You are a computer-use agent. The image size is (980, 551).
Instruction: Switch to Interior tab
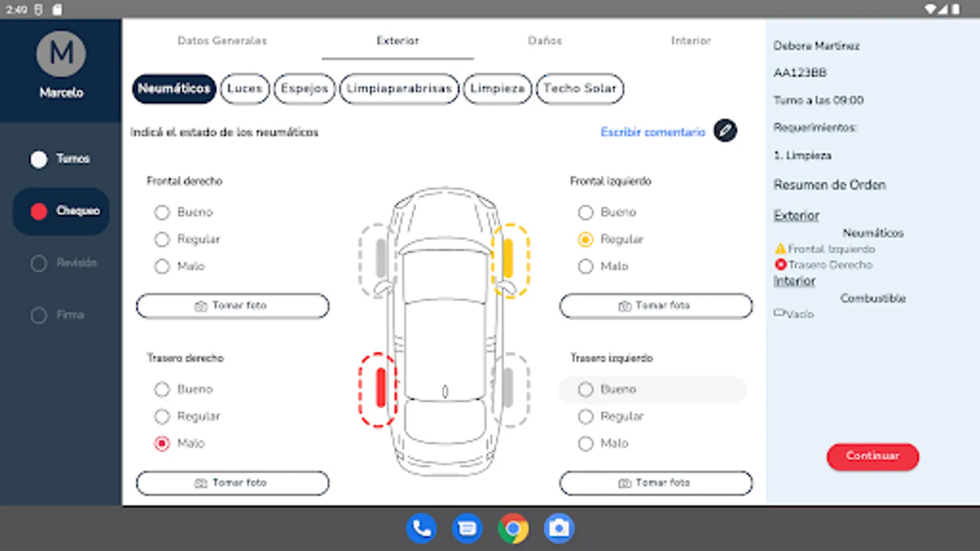pyautogui.click(x=691, y=40)
